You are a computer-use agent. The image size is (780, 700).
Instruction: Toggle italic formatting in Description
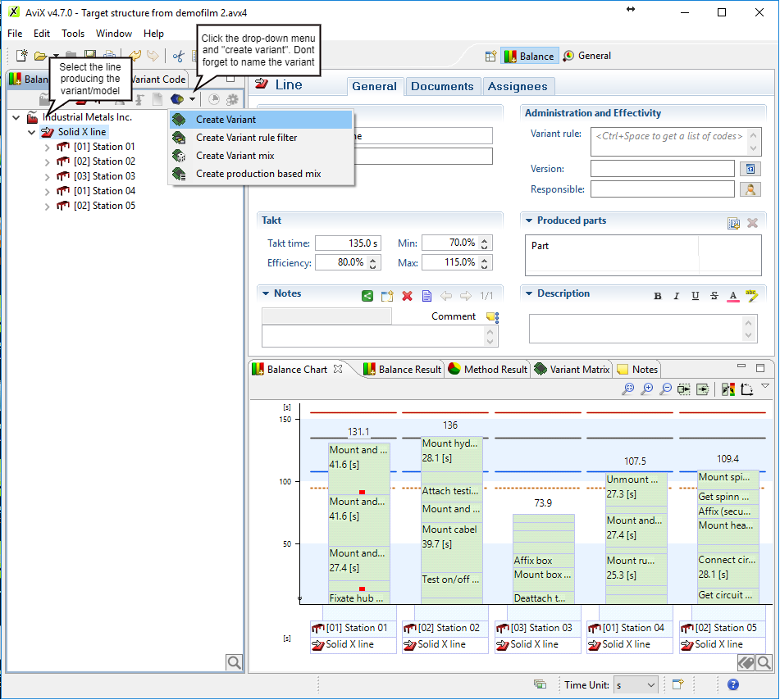(x=677, y=296)
